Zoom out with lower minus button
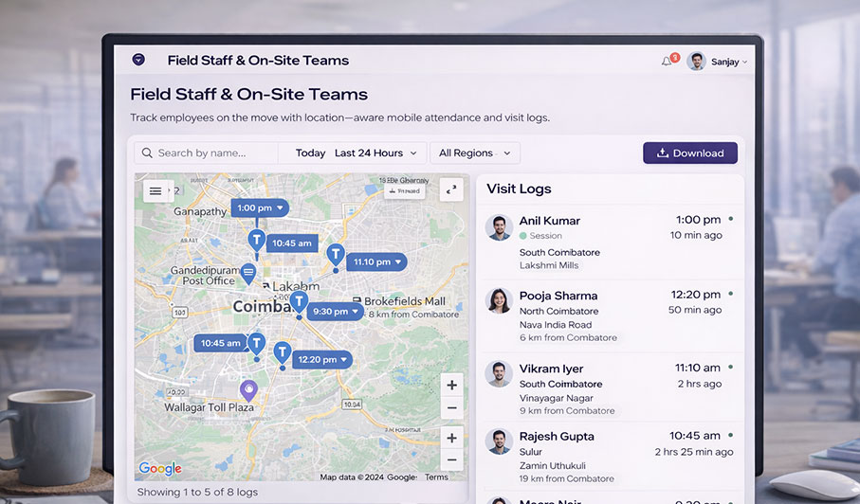The width and height of the screenshot is (860, 504). click(x=452, y=459)
